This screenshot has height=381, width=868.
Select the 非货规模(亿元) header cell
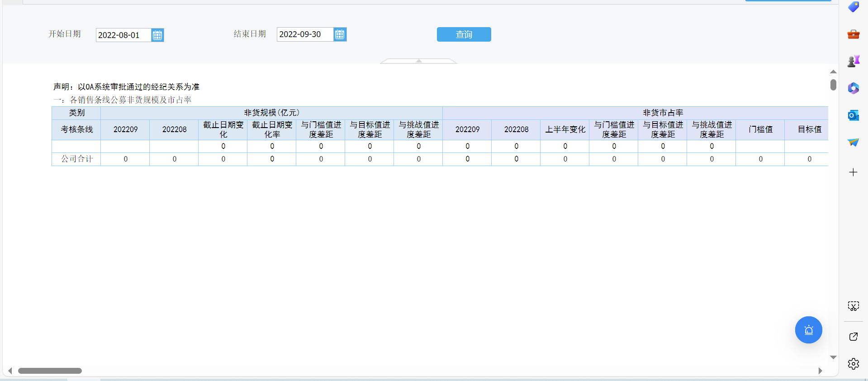pos(271,113)
